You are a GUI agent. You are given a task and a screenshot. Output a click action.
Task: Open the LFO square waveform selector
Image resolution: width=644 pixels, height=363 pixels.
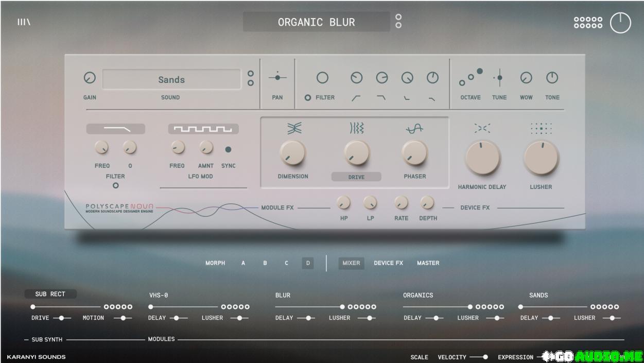click(203, 129)
